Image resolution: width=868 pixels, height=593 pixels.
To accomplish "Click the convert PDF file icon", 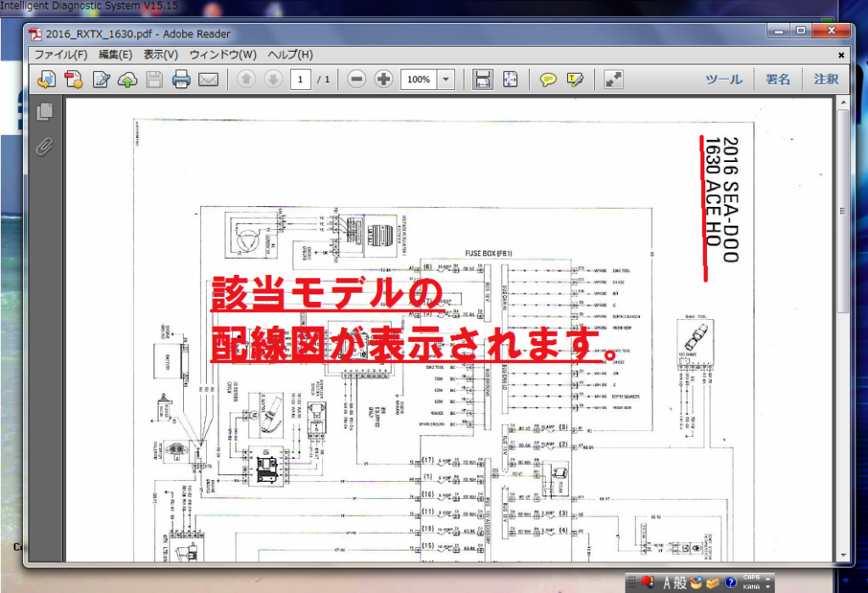I will [x=74, y=79].
